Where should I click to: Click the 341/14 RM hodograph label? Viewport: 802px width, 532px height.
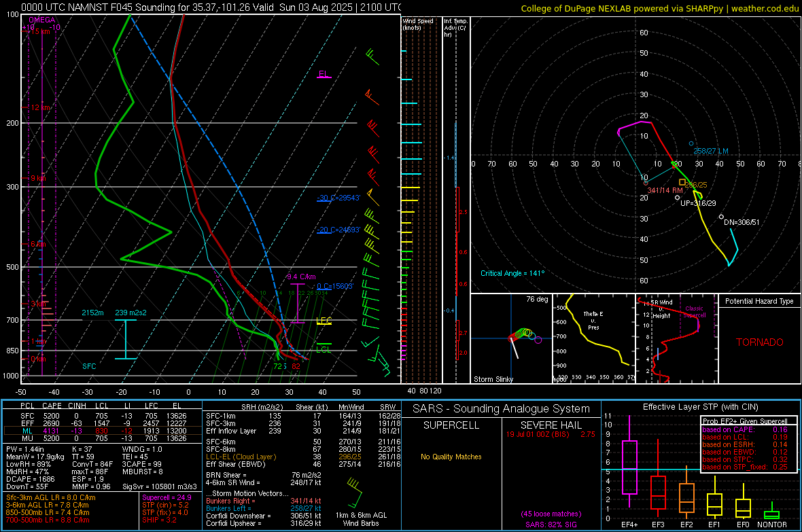[665, 190]
